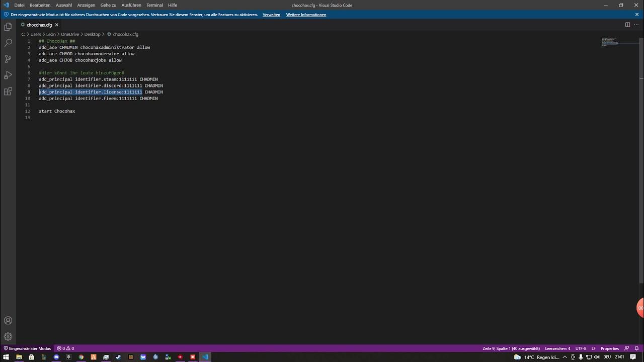The height and width of the screenshot is (362, 644).
Task: Open Steam from taskbar
Action: 118,357
